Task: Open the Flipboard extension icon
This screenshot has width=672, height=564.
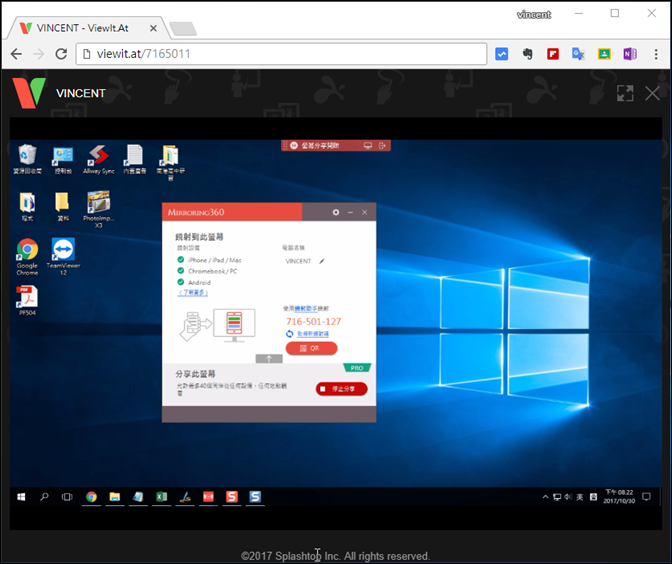Action: pos(553,54)
